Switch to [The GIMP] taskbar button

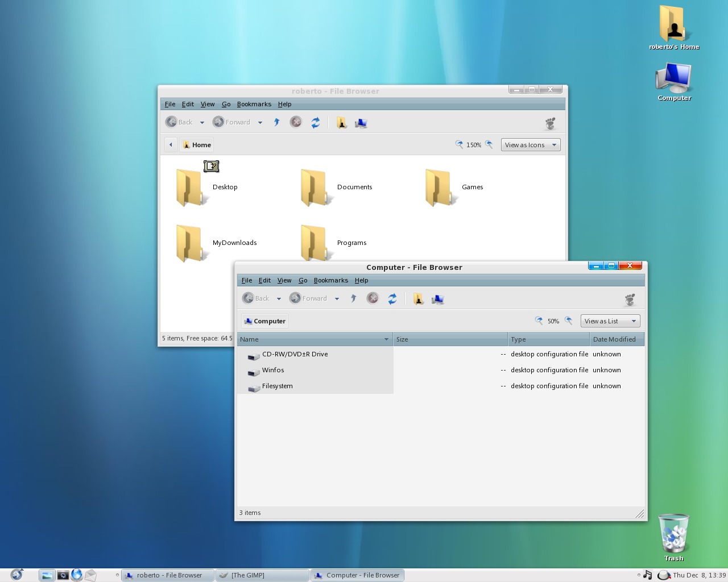[263, 575]
